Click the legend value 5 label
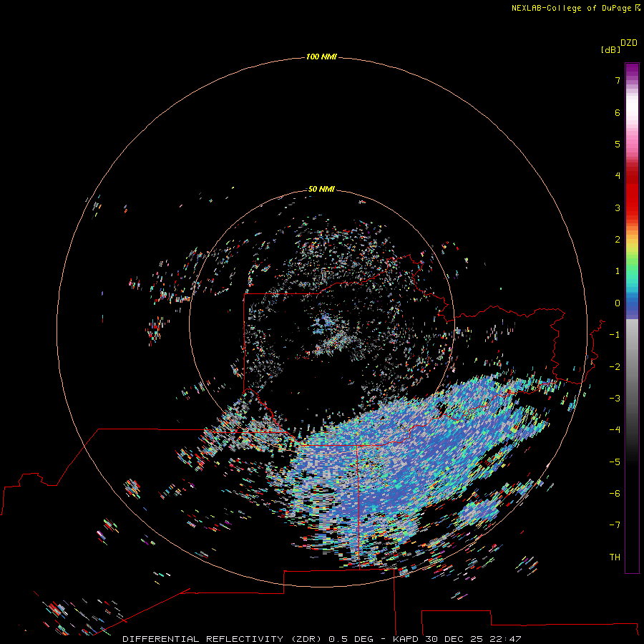The height and width of the screenshot is (644, 644). point(618,144)
